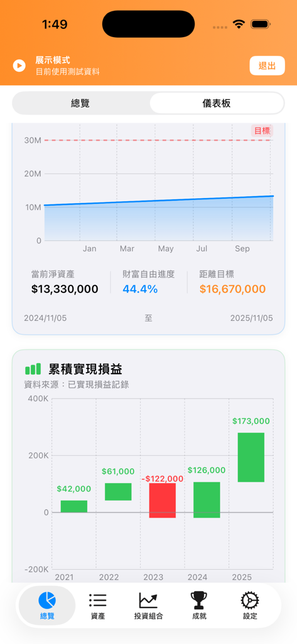Image resolution: width=297 pixels, height=644 pixels.
Task: Tap the red 目標 target label
Action: 262,131
